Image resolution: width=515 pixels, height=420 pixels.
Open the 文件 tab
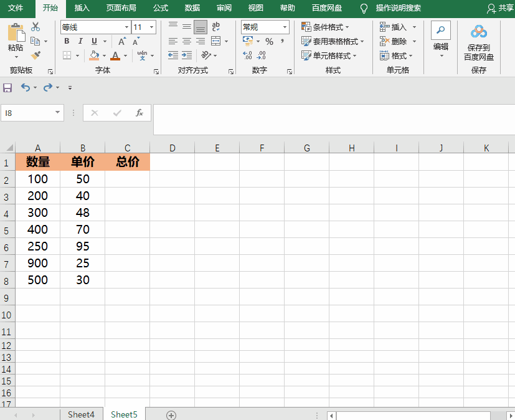(x=16, y=8)
